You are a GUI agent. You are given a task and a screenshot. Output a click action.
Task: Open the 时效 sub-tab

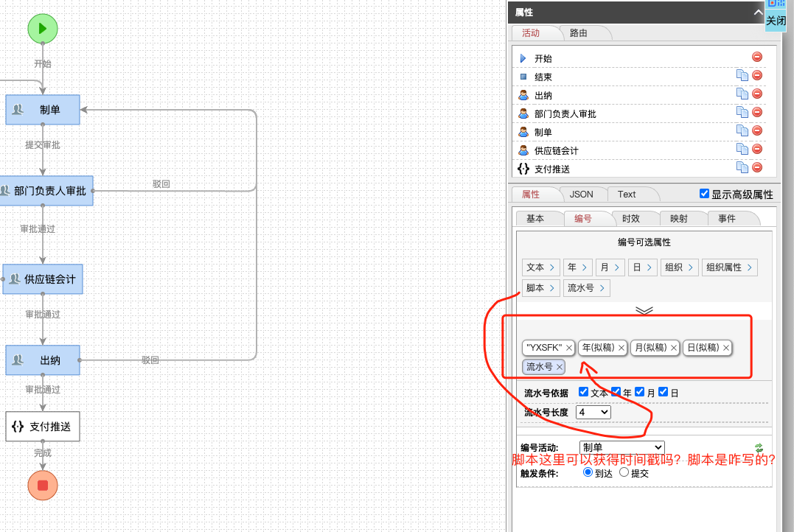pos(631,219)
